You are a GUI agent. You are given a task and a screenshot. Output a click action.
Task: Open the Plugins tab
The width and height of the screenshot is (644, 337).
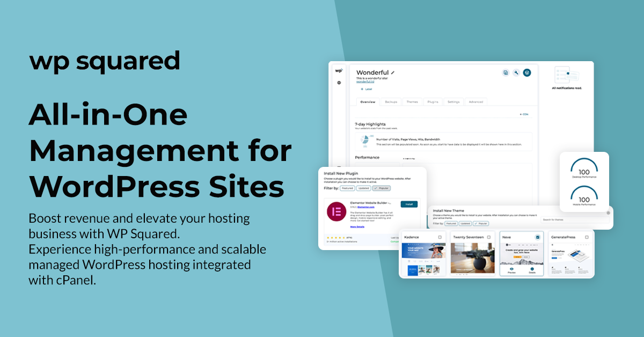pyautogui.click(x=432, y=101)
